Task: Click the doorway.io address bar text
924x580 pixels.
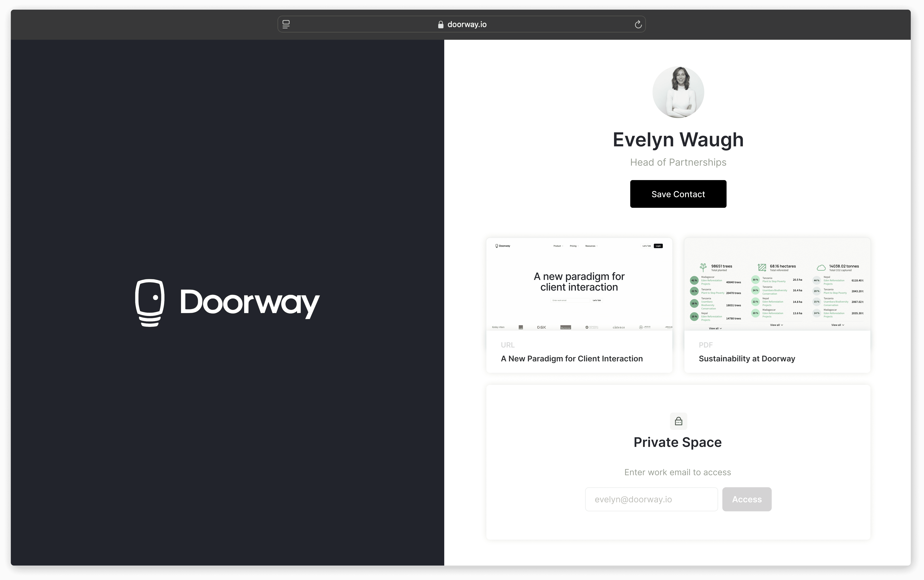Action: 467,25
